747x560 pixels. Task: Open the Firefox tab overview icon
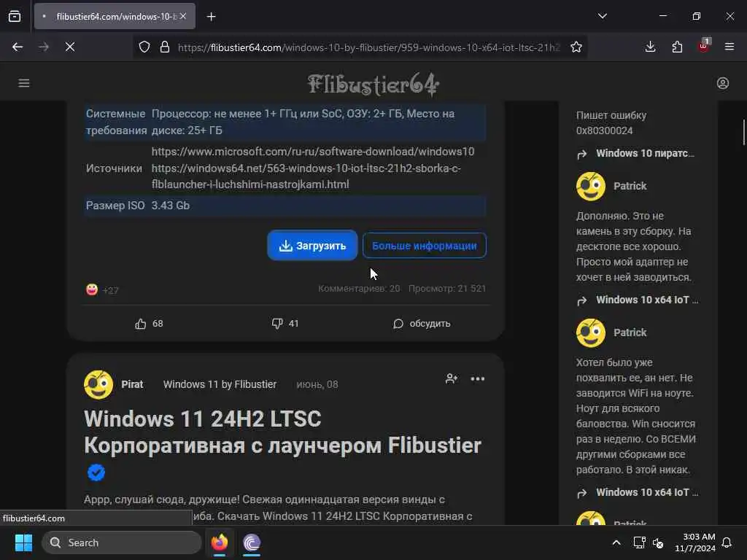pos(15,17)
